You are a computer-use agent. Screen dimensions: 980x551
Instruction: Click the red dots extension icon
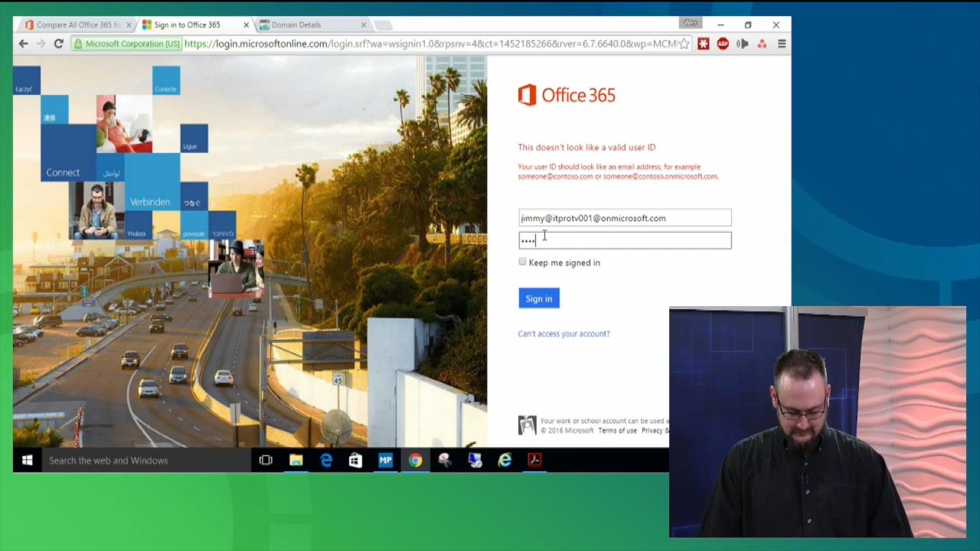tap(762, 44)
